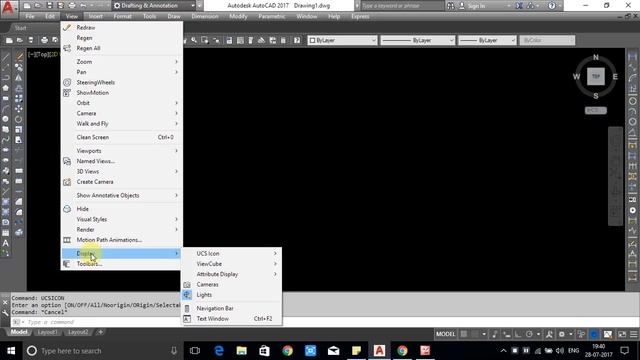Toggle grid display in status bar
The image size is (640, 360).
(x=464, y=334)
